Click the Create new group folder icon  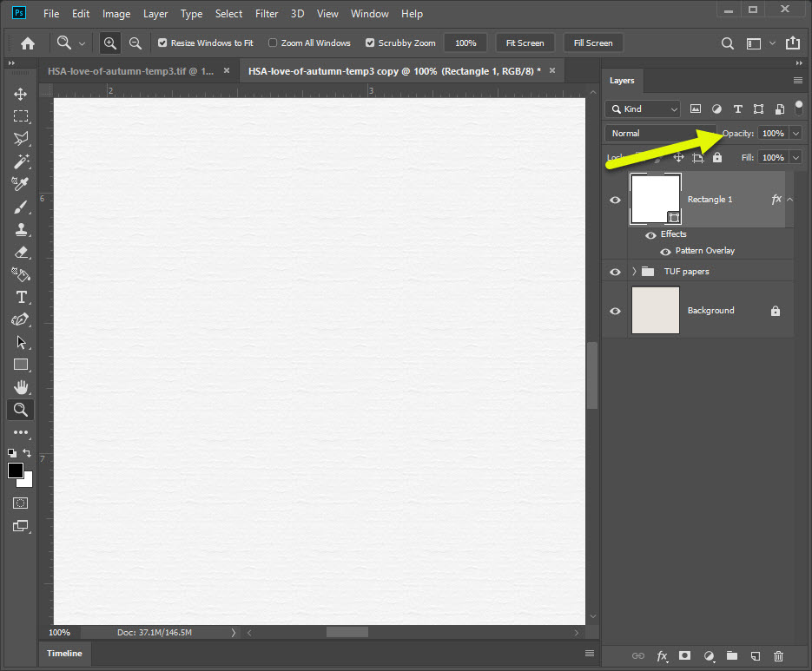731,656
